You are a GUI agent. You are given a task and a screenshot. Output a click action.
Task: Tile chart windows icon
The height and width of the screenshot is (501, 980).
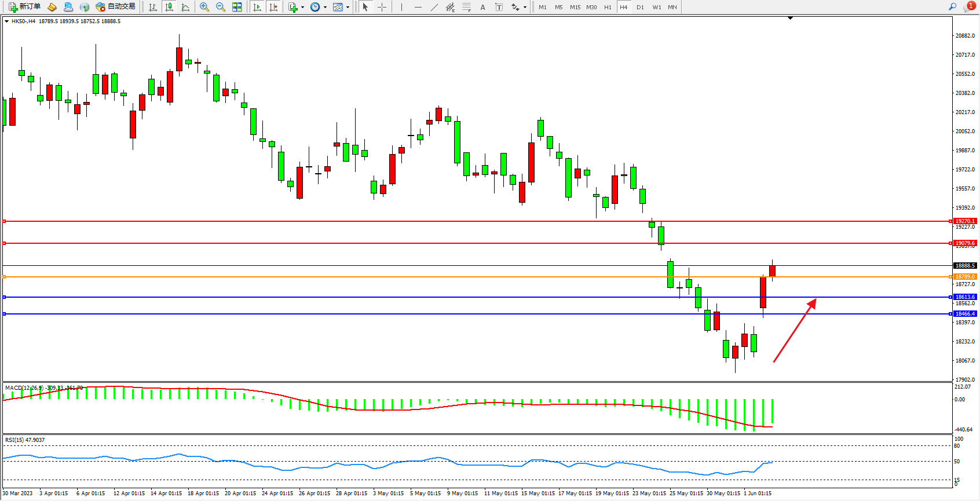pos(237,7)
